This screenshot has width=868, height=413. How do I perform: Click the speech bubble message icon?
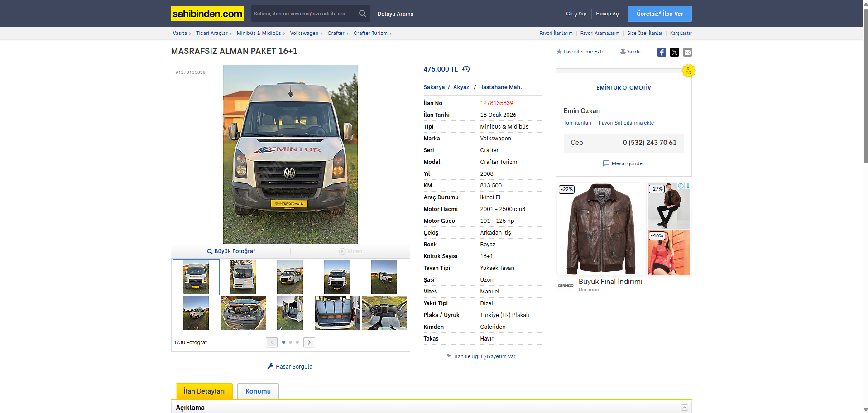[x=606, y=163]
